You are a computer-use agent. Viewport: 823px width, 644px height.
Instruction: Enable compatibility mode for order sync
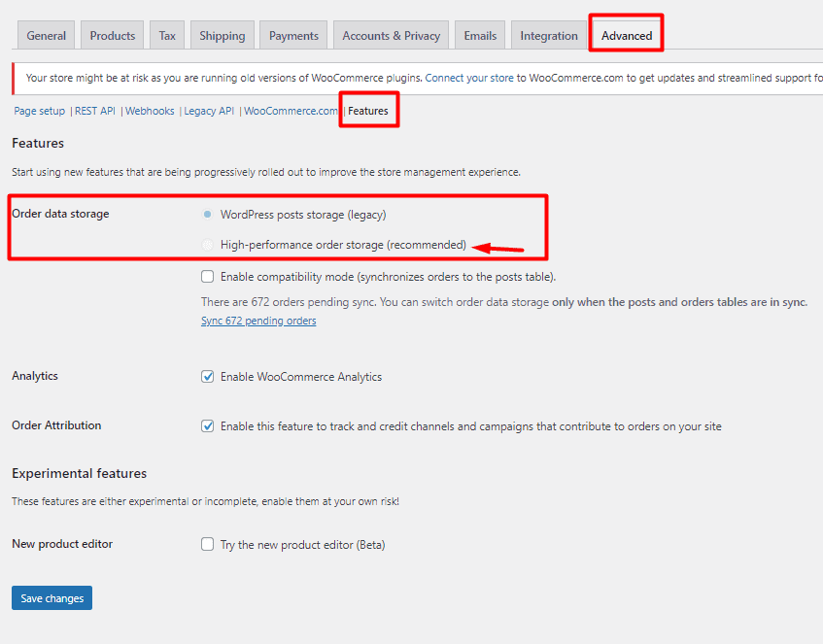(x=207, y=277)
